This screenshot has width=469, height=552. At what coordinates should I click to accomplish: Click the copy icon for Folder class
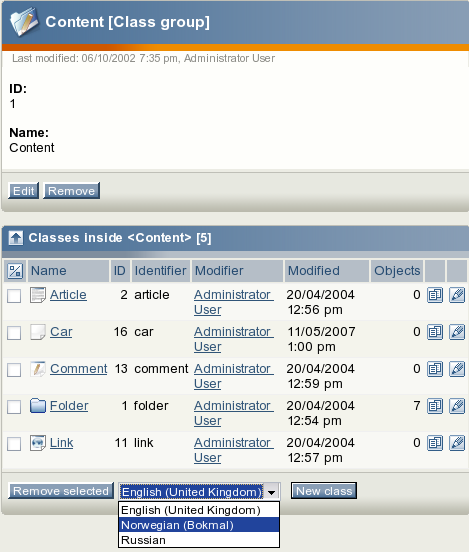pyautogui.click(x=435, y=406)
